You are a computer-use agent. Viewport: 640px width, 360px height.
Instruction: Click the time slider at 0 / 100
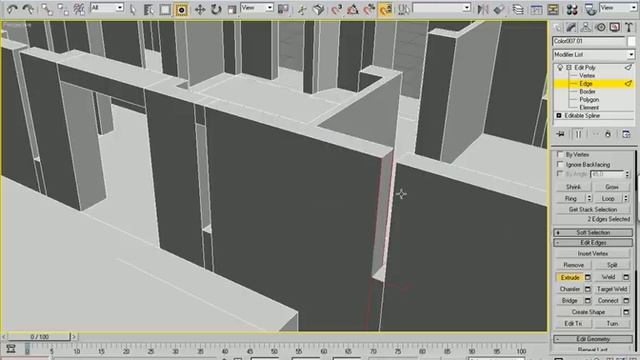pos(40,337)
